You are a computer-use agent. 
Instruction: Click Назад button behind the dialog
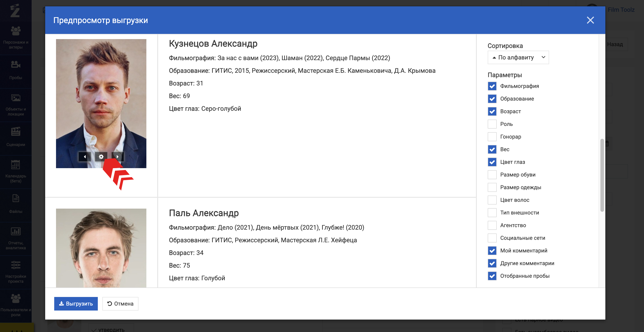[x=616, y=44]
